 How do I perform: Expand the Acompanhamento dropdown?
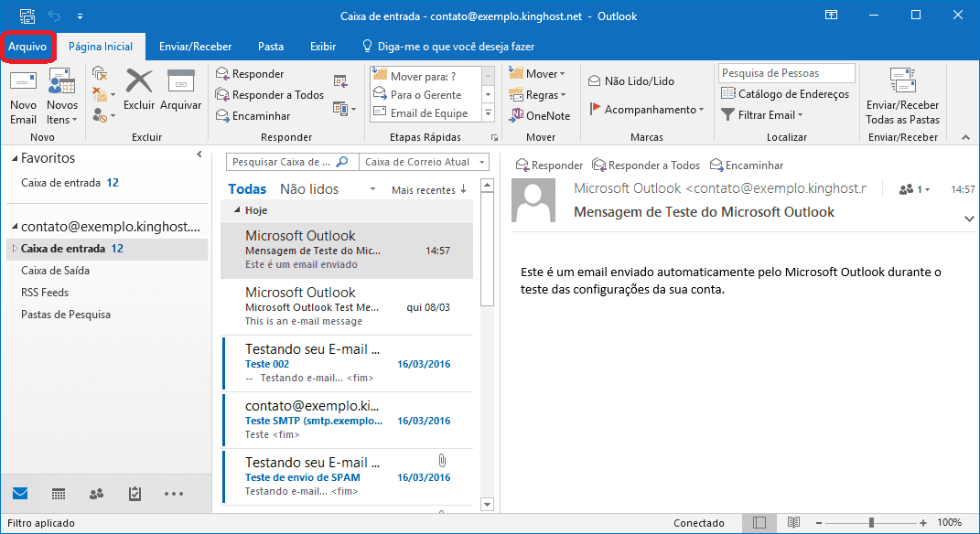tap(647, 110)
